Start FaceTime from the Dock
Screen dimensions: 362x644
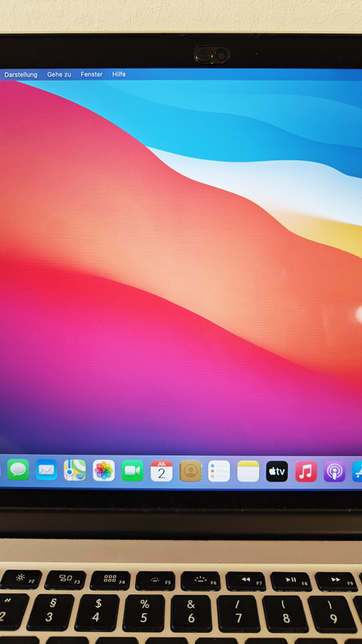(x=132, y=471)
